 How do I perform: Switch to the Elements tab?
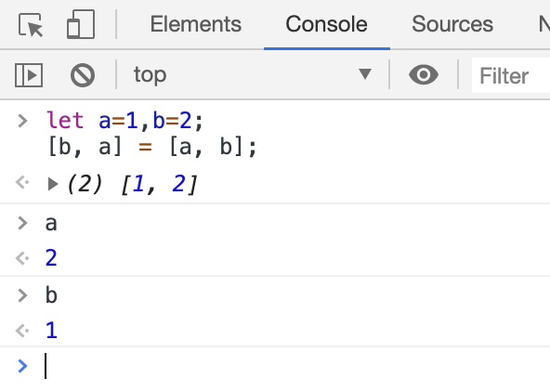[196, 24]
